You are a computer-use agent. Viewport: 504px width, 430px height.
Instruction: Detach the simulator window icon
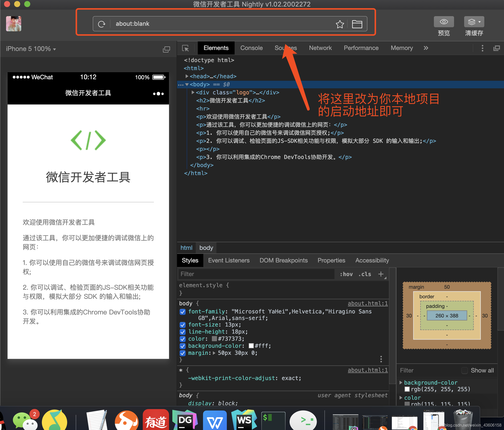point(166,49)
